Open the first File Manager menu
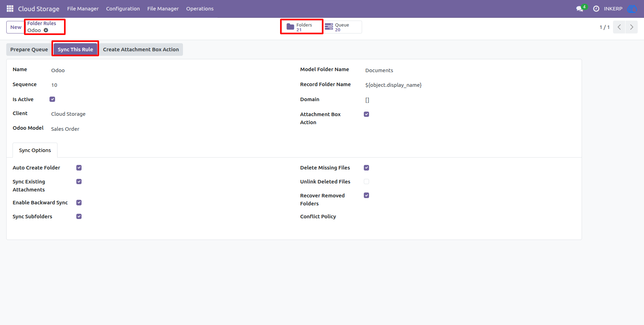This screenshot has width=644, height=325. pos(83,9)
